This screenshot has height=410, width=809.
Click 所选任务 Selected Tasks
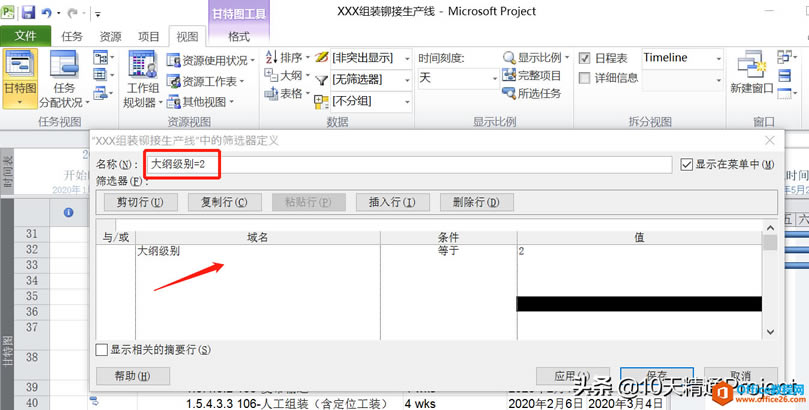532,93
